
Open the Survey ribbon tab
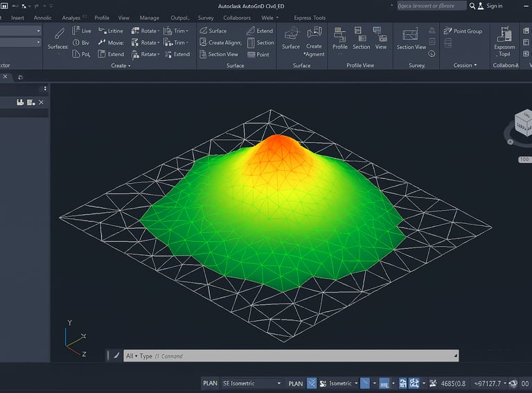click(206, 18)
